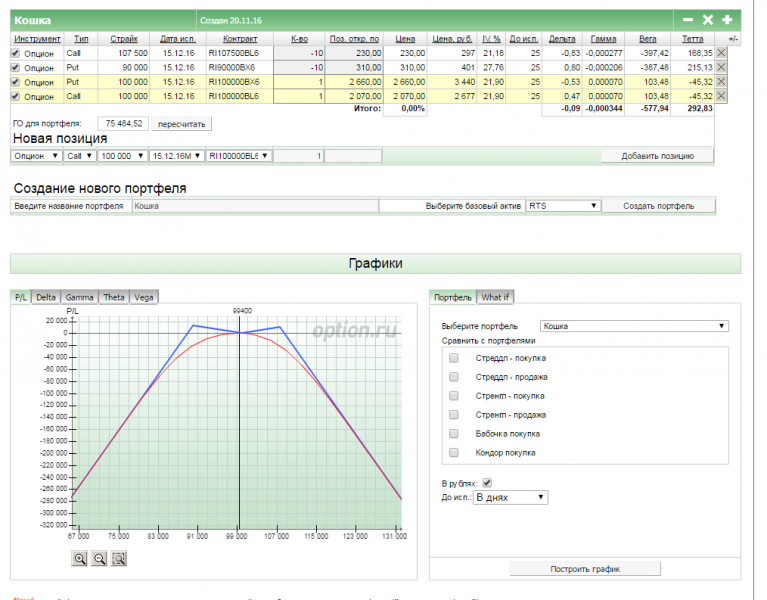Check the Кондор покупка comparison option
The image size is (767, 600).
tap(454, 452)
